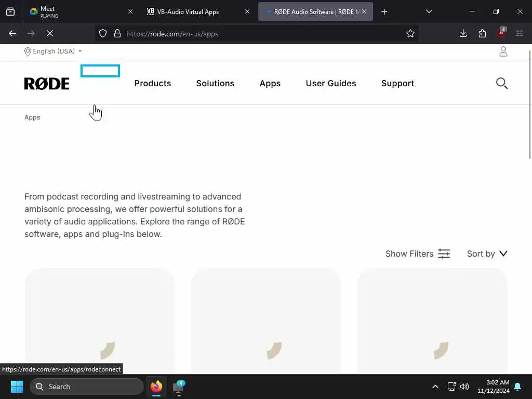Click the red uBlock extension icon

(501, 33)
